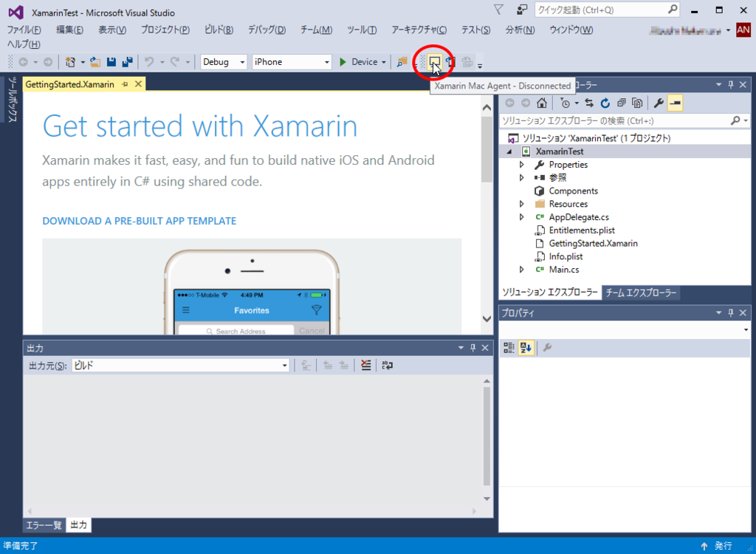Switch to the エラー一覧 tab
Viewport: 756px width, 554px height.
(44, 525)
